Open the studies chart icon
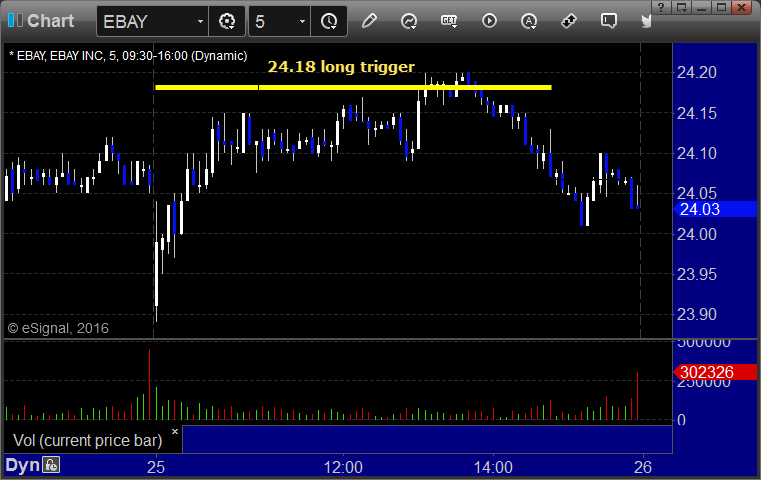The width and height of the screenshot is (761, 480). 409,21
